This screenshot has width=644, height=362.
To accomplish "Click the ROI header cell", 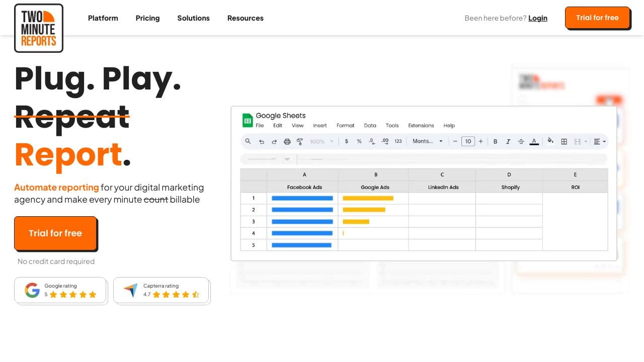I will [x=576, y=187].
